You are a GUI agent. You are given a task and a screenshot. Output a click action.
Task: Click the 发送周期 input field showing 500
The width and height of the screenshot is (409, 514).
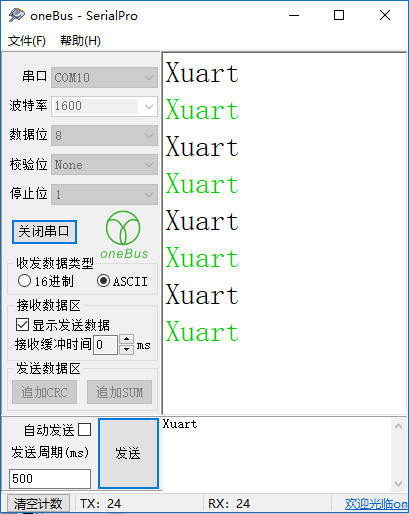click(x=50, y=479)
